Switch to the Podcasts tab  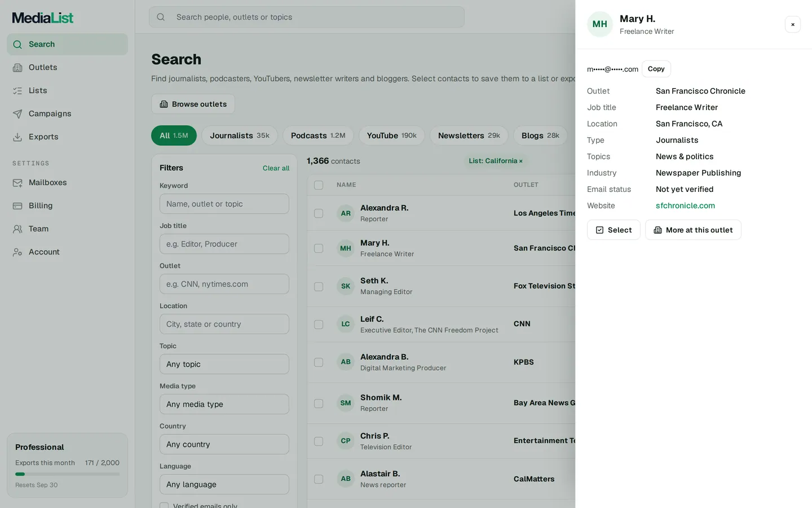click(x=318, y=135)
